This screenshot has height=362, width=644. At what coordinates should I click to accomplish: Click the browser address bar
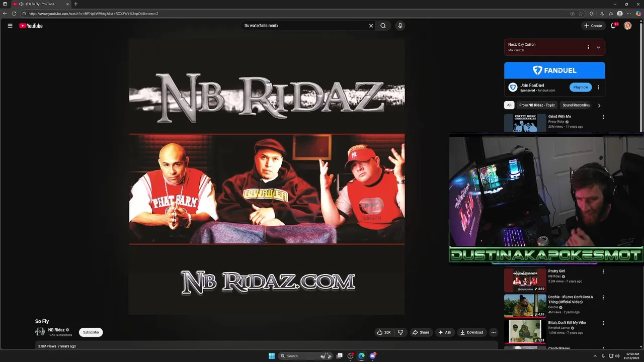[297, 14]
